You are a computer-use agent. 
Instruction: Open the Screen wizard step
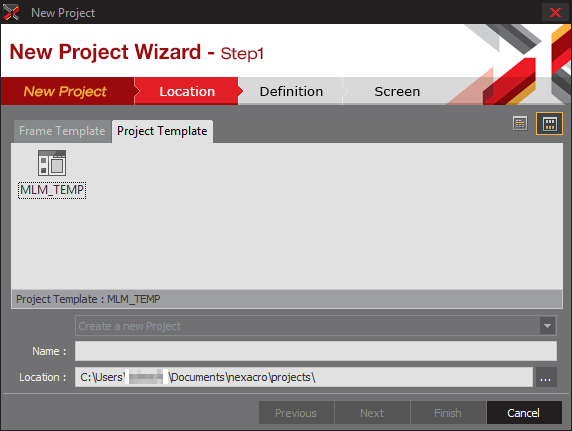[397, 91]
